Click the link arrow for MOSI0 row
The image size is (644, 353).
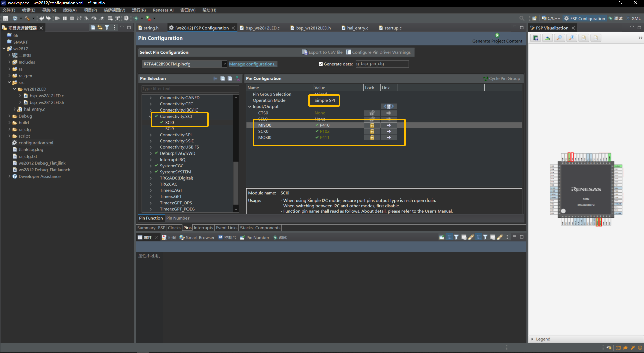389,137
